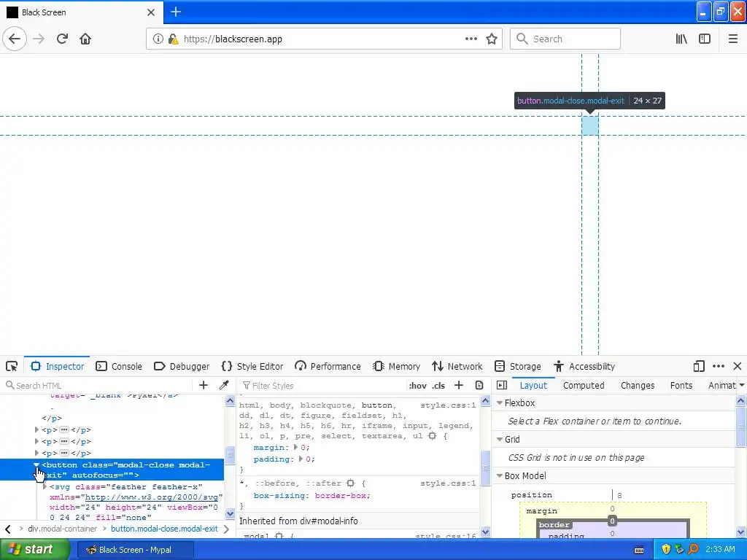
Task: Expand the svg feather-x node
Action: [44, 486]
